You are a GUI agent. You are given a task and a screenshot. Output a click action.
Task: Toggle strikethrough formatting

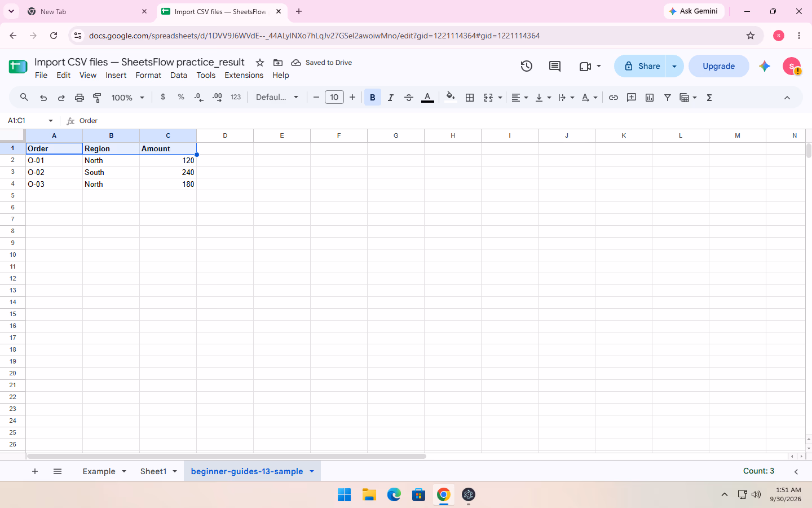pos(409,98)
